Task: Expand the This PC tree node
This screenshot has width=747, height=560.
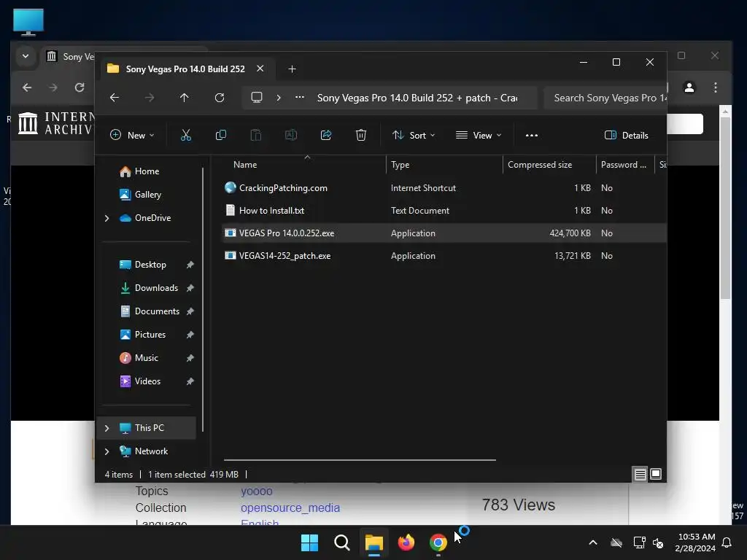Action: pos(107,428)
